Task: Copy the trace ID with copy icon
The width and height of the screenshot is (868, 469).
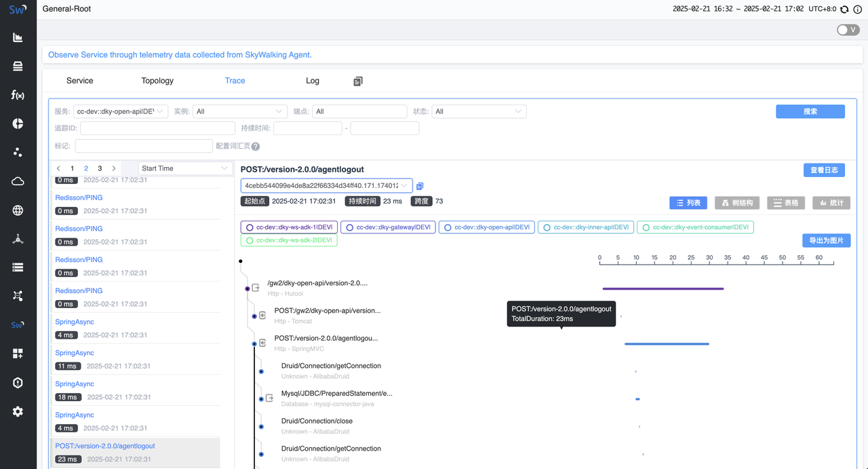Action: (x=420, y=186)
